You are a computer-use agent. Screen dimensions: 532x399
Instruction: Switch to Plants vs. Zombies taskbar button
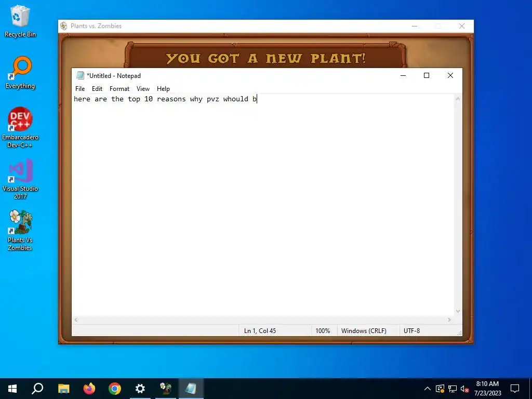(x=166, y=389)
